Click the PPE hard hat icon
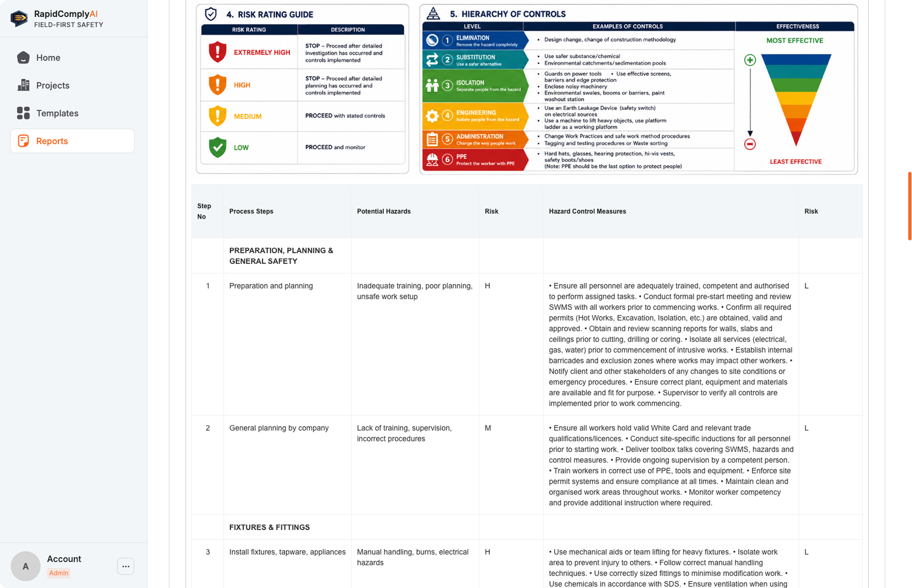This screenshot has height=588, width=912. pyautogui.click(x=432, y=159)
